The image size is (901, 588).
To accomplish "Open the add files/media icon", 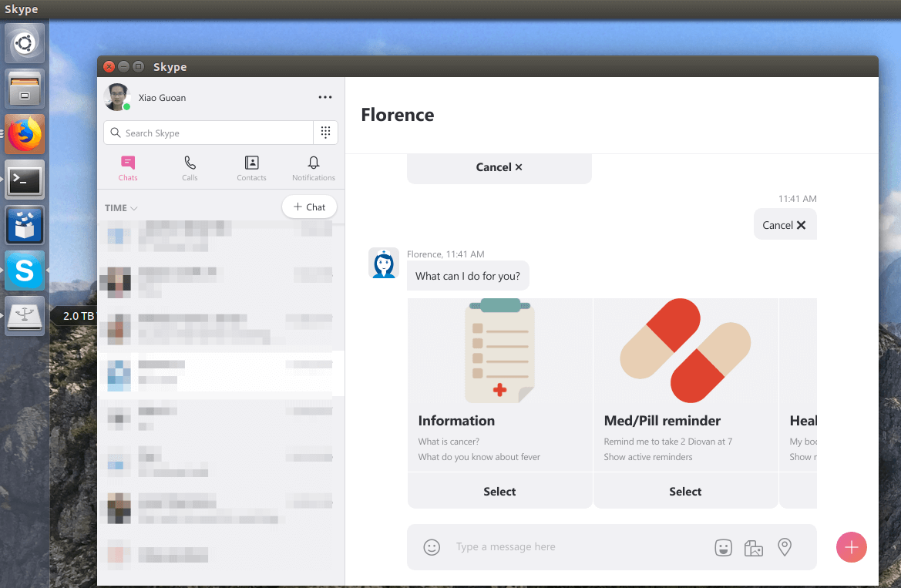I will click(x=753, y=547).
